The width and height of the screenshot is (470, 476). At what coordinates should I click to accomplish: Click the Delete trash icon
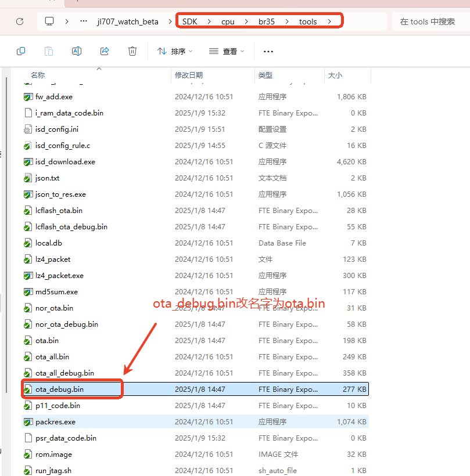pyautogui.click(x=132, y=51)
